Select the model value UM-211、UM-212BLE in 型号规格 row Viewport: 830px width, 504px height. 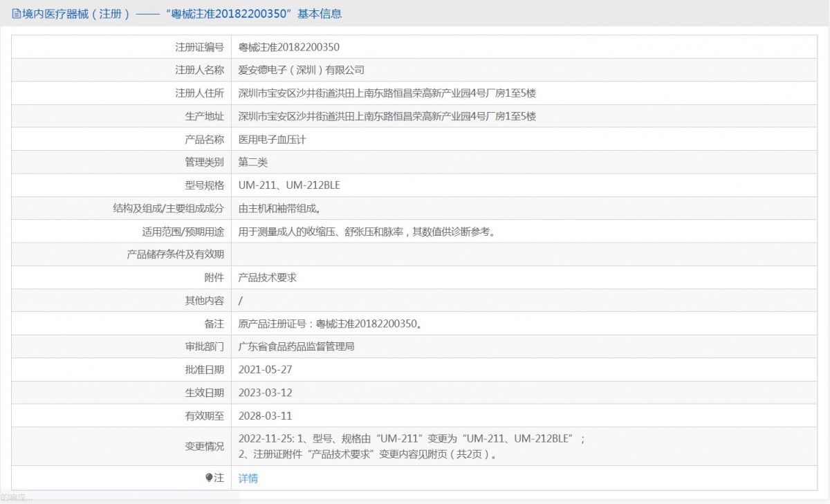[290, 185]
